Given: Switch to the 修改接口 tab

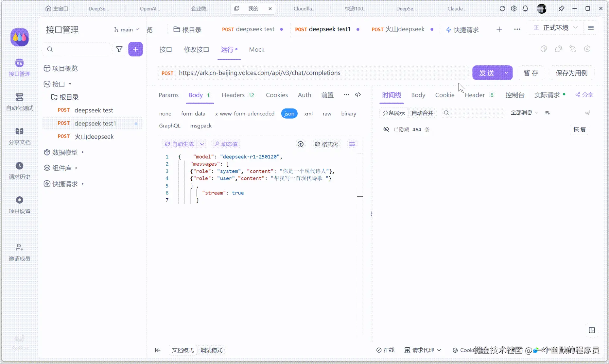Looking at the screenshot, I should pos(196,50).
